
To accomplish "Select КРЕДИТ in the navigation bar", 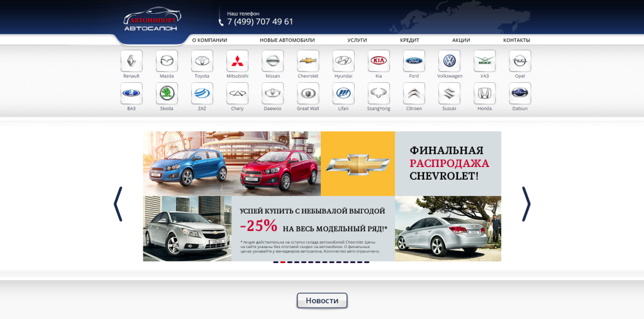I will click(x=409, y=40).
